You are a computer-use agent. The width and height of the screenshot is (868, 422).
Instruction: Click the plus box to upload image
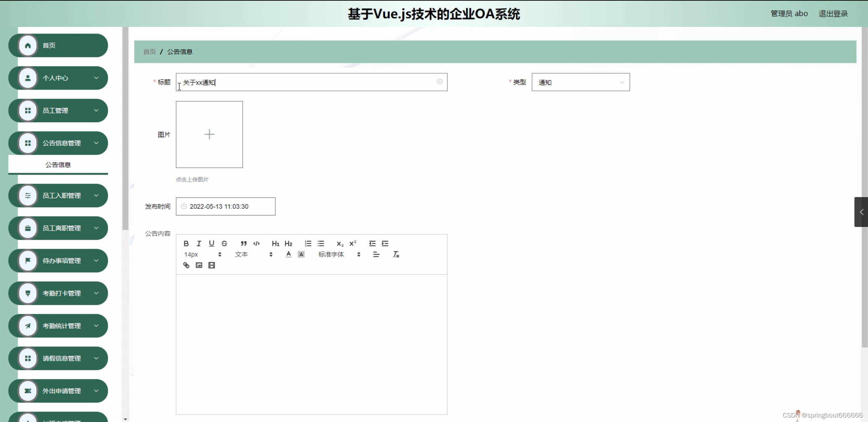[x=209, y=134]
